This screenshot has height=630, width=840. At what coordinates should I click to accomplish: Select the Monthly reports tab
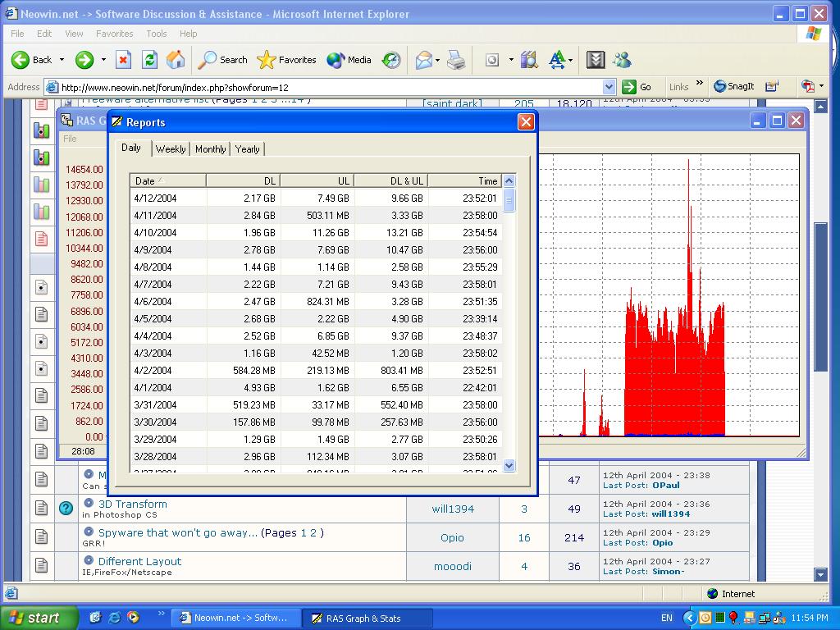pyautogui.click(x=211, y=149)
